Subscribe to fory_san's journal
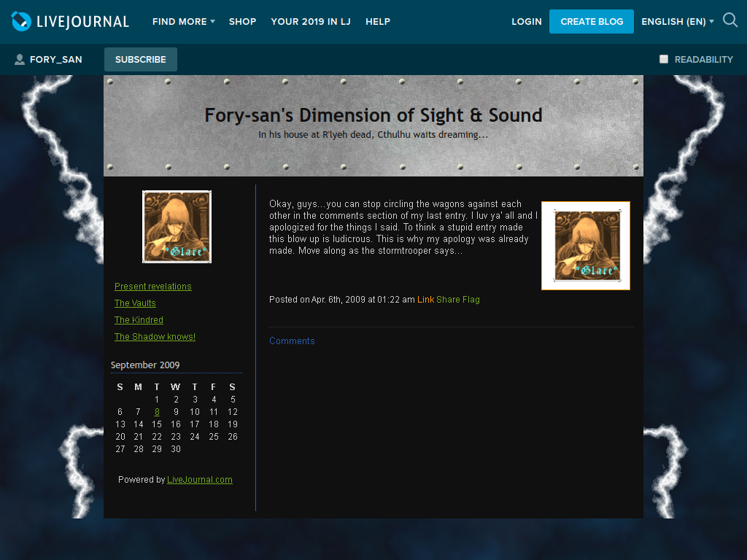The width and height of the screenshot is (747, 560). coord(141,60)
